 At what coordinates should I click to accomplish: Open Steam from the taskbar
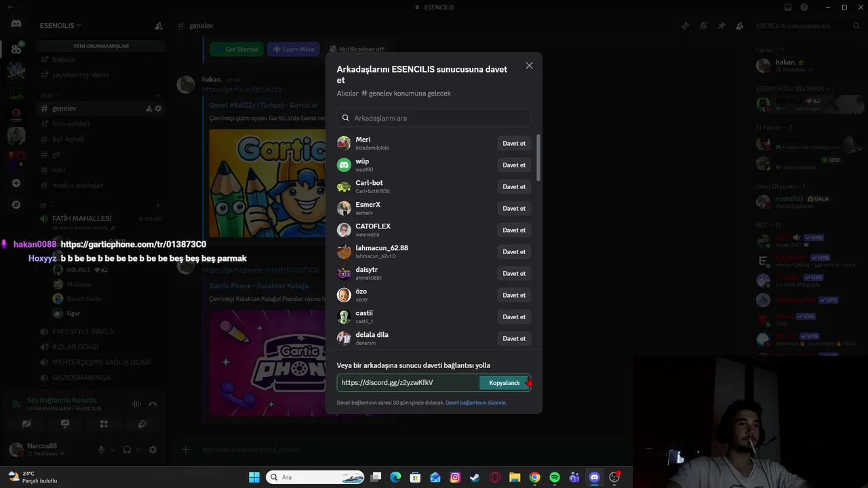tap(475, 477)
